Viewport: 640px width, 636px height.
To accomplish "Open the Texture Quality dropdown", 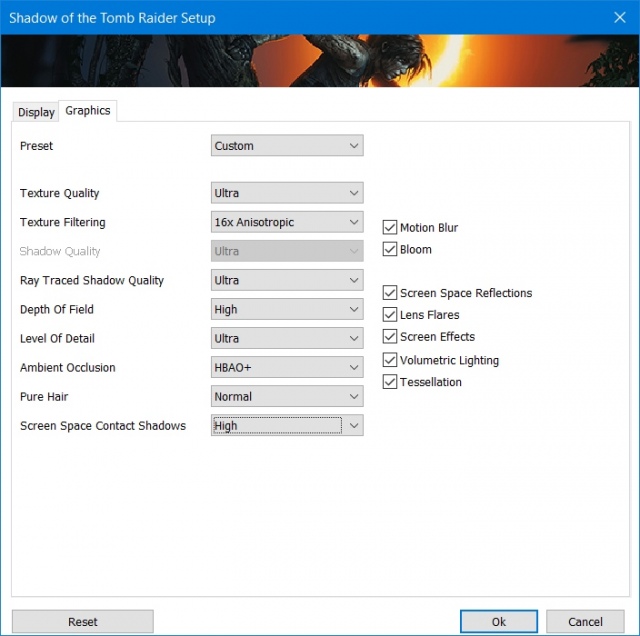I will click(287, 193).
